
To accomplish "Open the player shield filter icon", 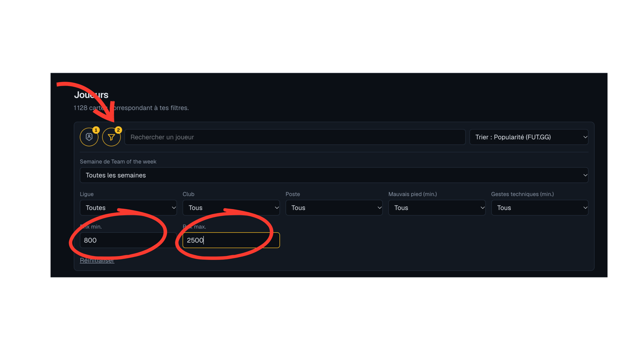I will (89, 137).
